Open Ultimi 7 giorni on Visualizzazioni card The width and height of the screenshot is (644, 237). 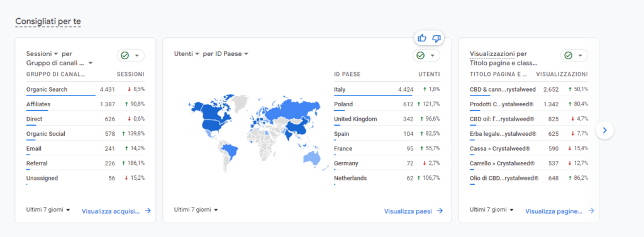pyautogui.click(x=492, y=209)
